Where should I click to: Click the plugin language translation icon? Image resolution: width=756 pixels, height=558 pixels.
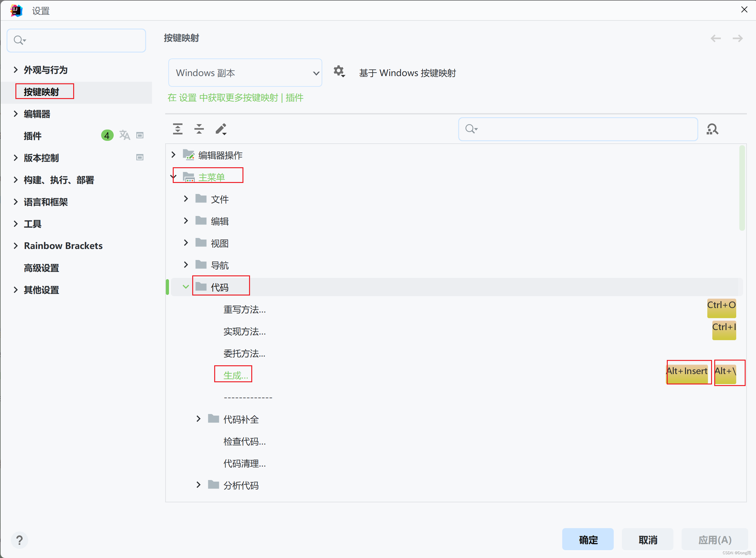point(125,135)
